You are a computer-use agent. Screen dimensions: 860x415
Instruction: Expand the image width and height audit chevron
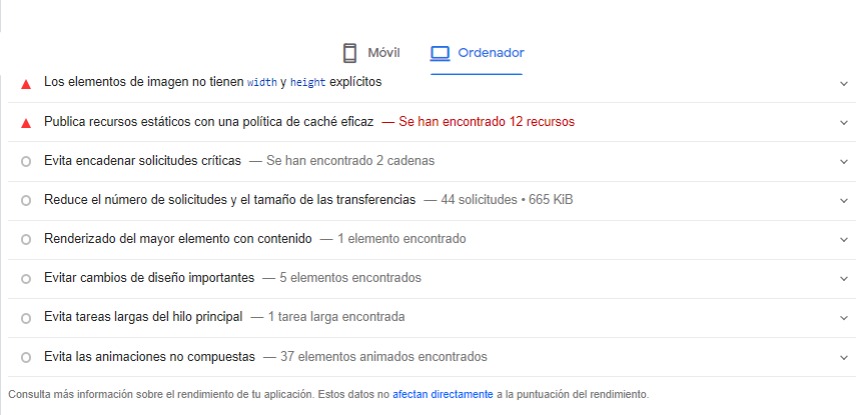click(x=844, y=83)
